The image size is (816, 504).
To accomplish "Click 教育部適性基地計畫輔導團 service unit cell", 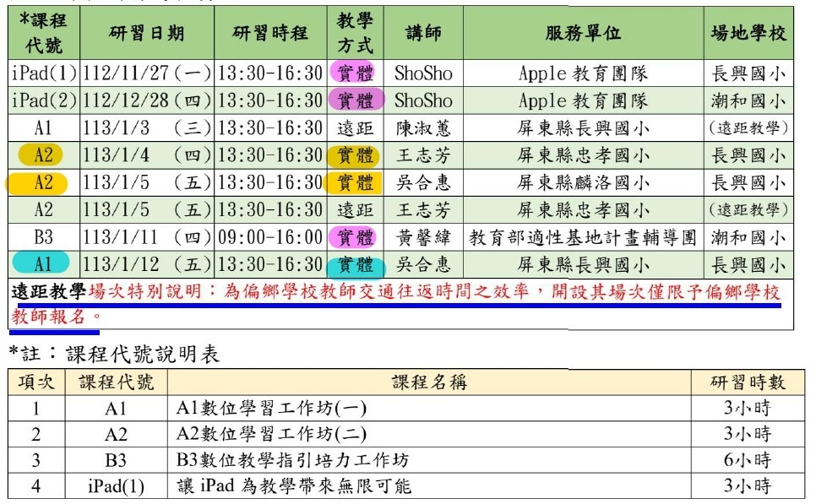I will [x=583, y=238].
